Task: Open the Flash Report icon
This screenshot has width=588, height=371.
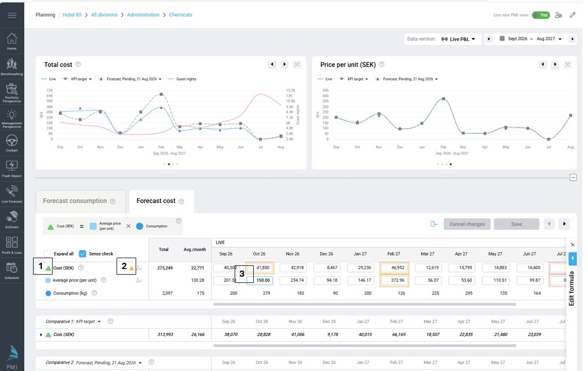Action: point(12,168)
